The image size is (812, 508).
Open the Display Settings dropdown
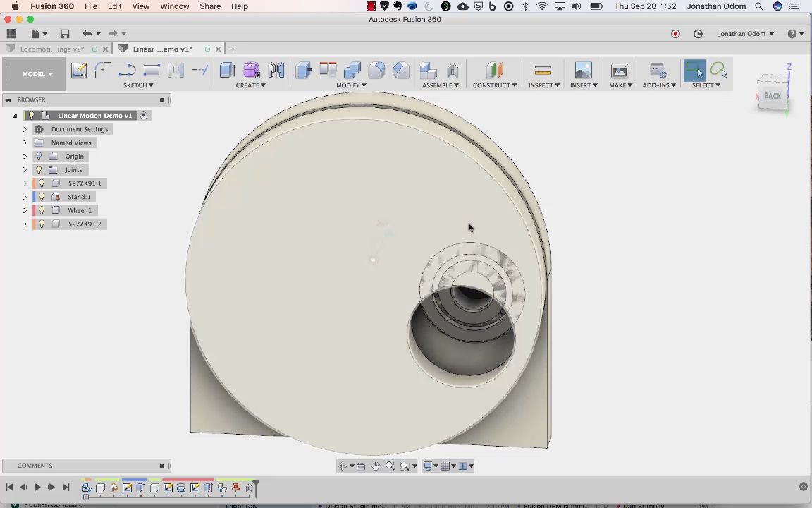(431, 466)
